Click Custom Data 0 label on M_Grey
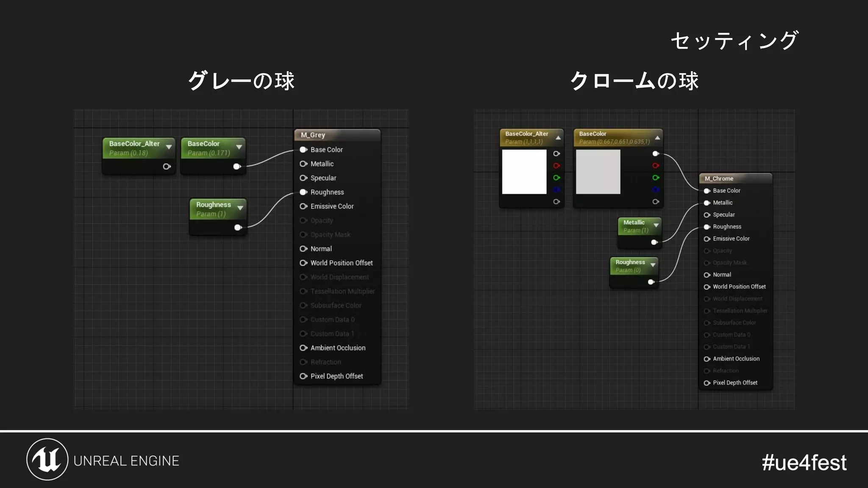The image size is (868, 488). (332, 320)
